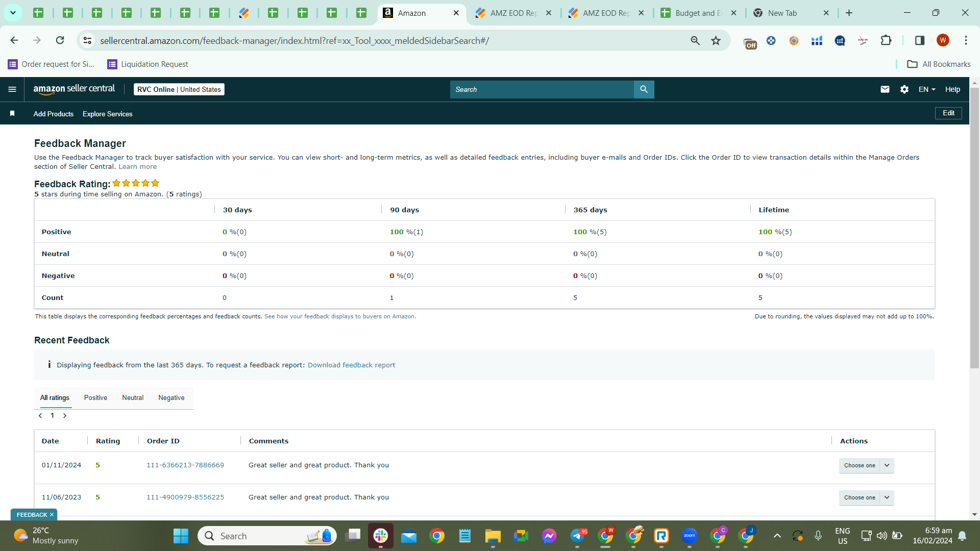Screen dimensions: 980x551
Task: Open Windows Start menu
Action: 181,536
